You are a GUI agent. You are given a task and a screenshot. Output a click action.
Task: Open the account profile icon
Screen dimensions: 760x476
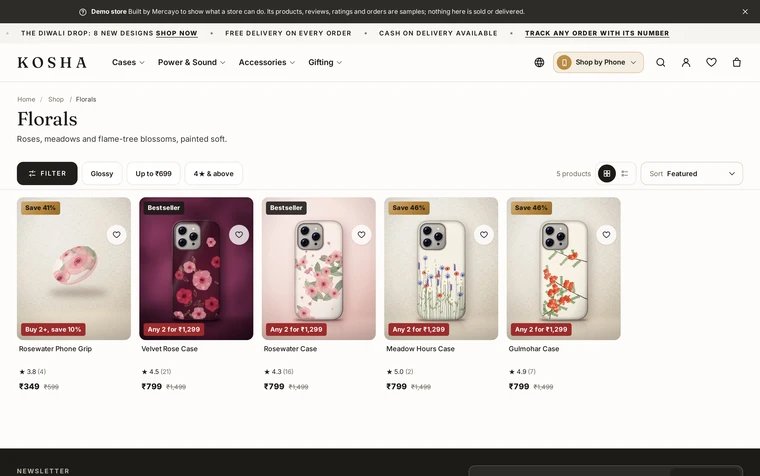point(686,63)
